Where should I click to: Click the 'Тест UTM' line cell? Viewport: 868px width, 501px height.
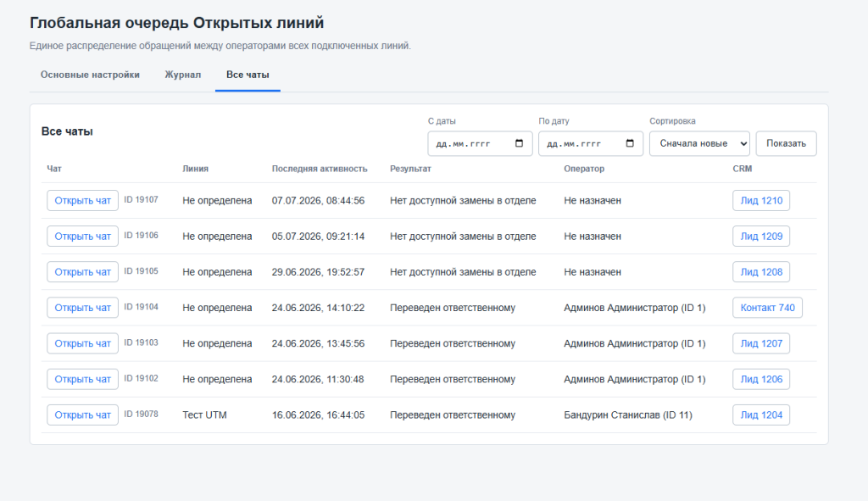pyautogui.click(x=205, y=415)
